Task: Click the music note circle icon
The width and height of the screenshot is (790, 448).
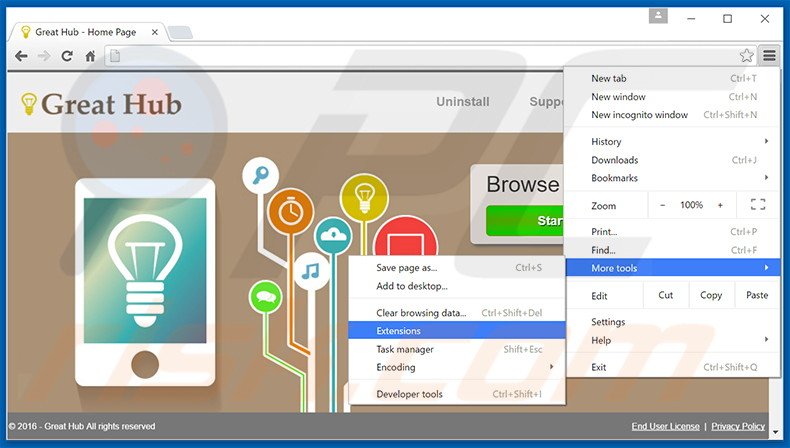Action: click(311, 272)
